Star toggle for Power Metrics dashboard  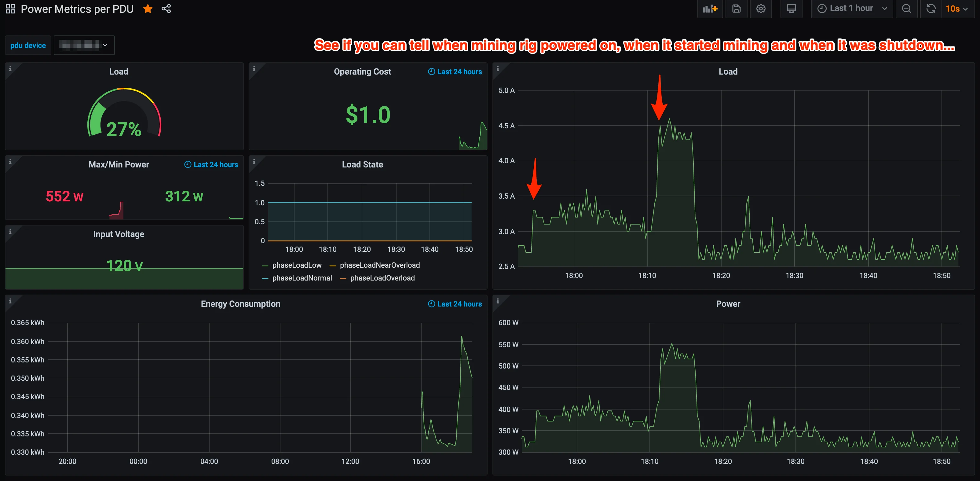[x=148, y=9]
